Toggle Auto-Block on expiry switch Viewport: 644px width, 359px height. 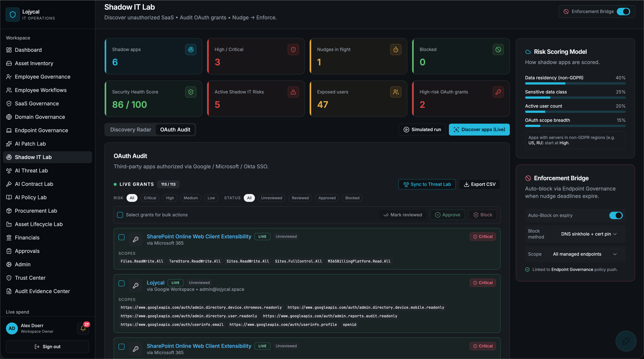click(616, 215)
